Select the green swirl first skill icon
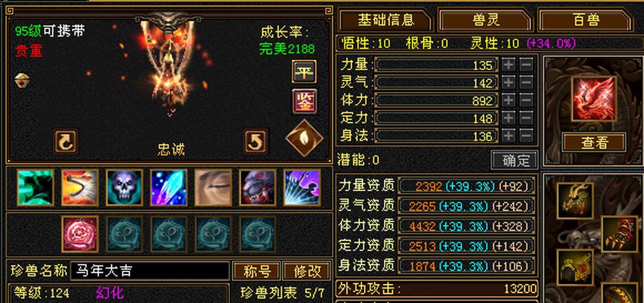Viewport: 644px width, 303px height. tap(35, 187)
